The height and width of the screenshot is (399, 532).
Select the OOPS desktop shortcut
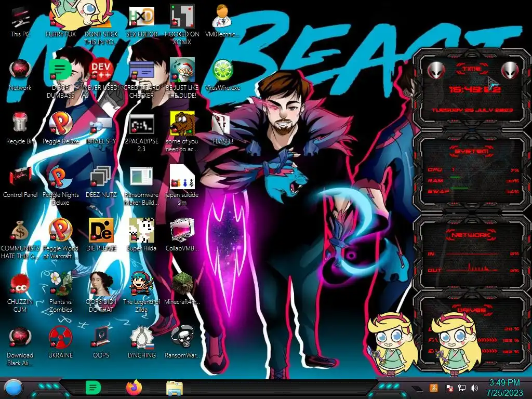[x=101, y=343]
